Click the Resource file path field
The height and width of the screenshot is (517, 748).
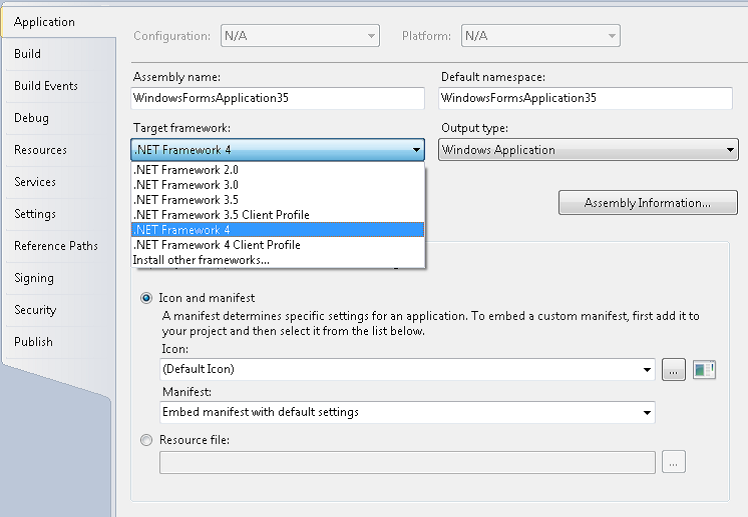[407, 462]
